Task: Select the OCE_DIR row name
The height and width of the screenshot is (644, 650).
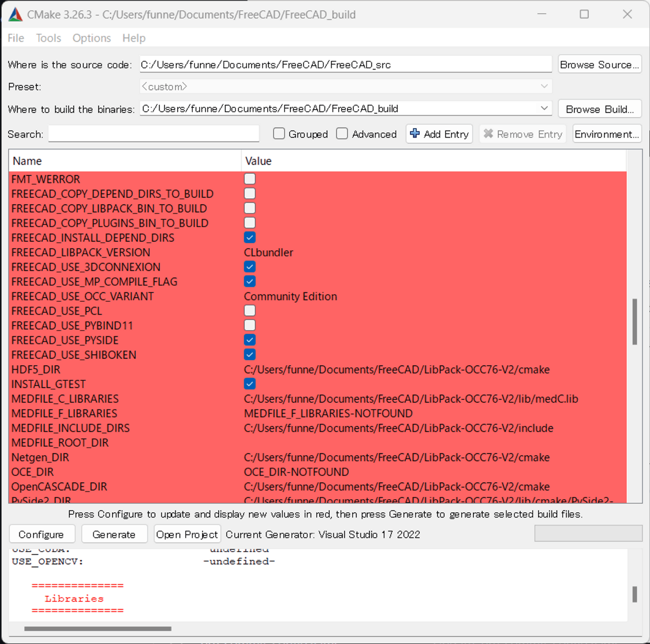Action: coord(32,472)
